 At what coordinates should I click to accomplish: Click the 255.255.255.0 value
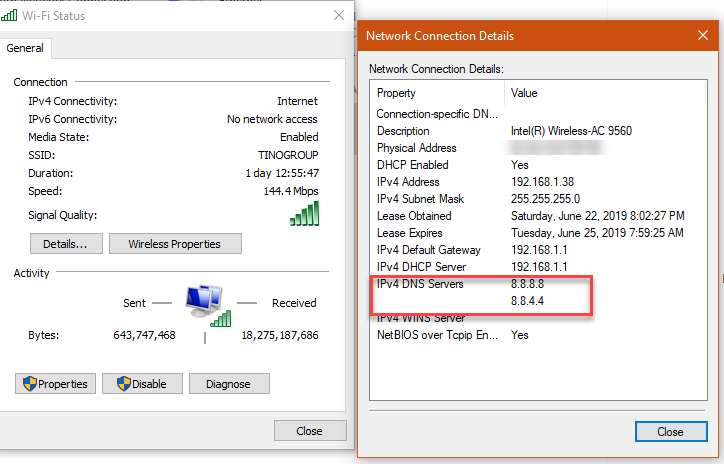pos(545,199)
